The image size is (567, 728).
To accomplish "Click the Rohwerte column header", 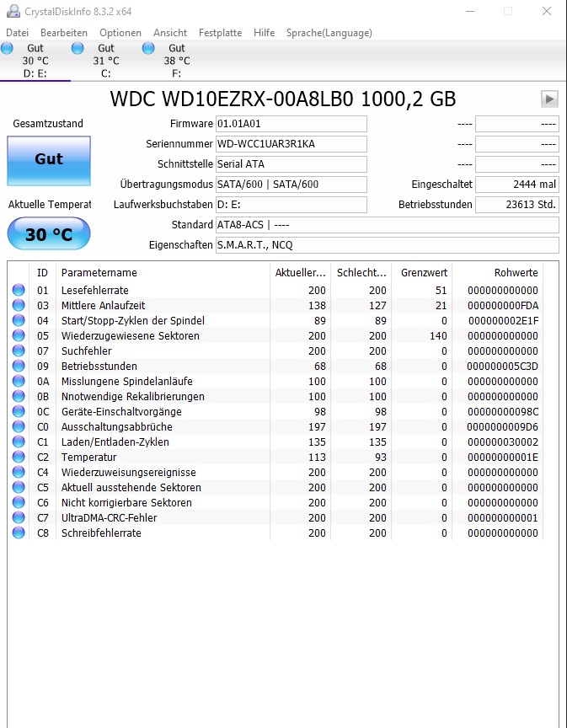I will [x=497, y=272].
